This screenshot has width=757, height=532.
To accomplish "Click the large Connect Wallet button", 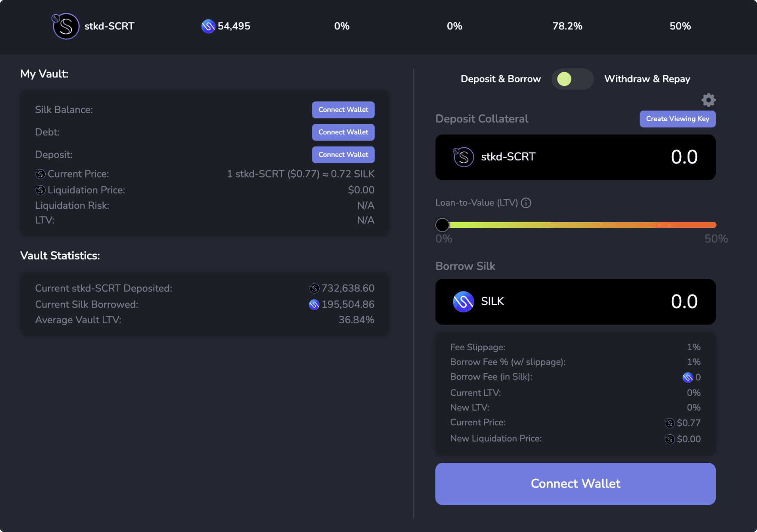I will 575,484.
